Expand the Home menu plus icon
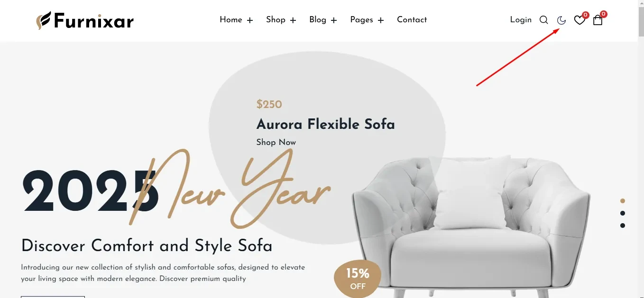The image size is (644, 298). 250,20
